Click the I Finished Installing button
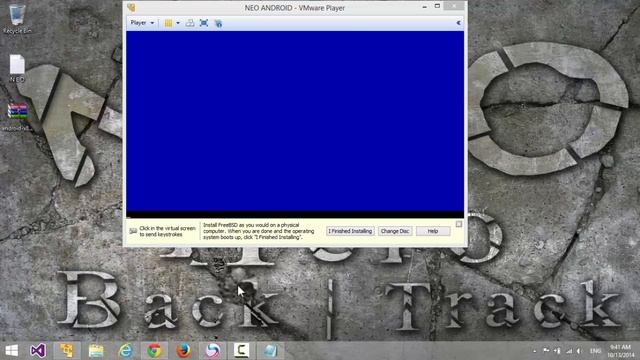The width and height of the screenshot is (640, 360). pos(350,231)
